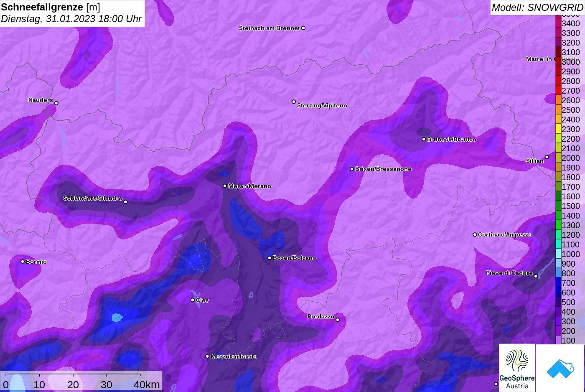Screen dimensions: 585x392
Task: Click the Schneefallgrenze [m] title
Action: click(51, 7)
